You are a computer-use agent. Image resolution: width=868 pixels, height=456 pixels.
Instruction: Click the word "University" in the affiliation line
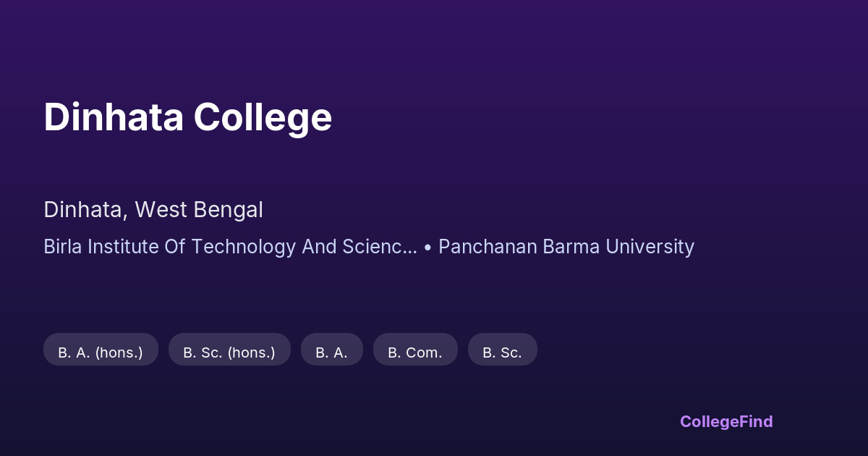click(650, 247)
